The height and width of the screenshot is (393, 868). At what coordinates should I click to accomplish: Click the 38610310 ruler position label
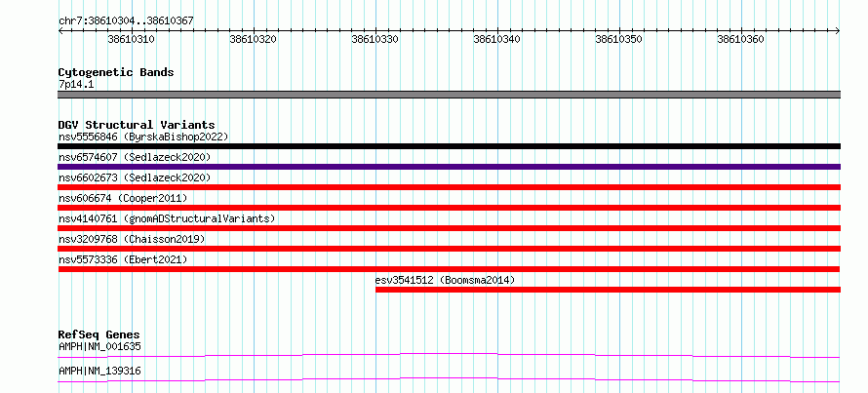[132, 39]
